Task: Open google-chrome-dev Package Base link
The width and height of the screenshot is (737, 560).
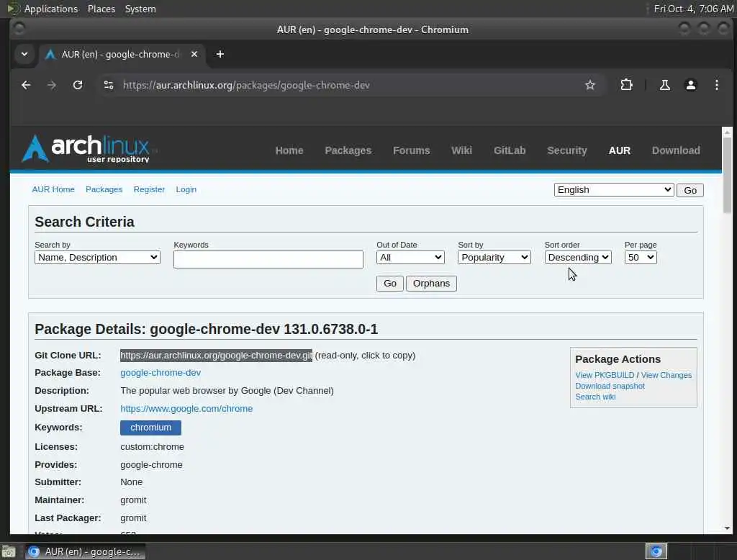Action: 160,372
